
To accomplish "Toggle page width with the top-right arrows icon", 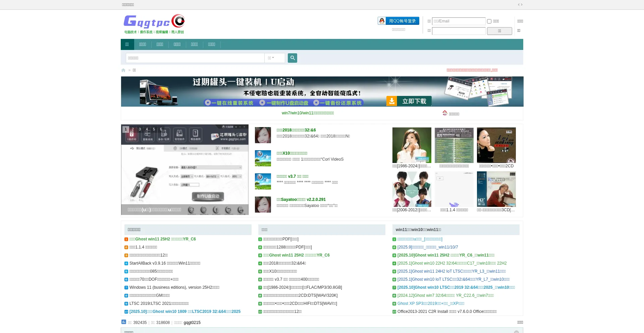I will tap(520, 5).
